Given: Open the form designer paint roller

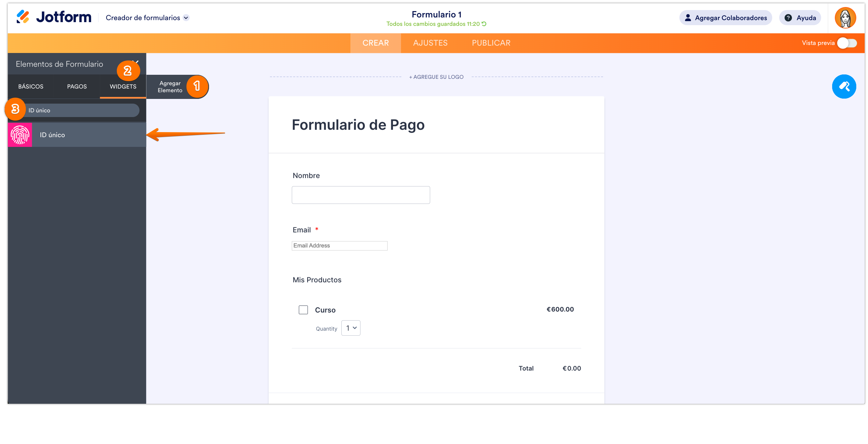Looking at the screenshot, I should point(844,87).
